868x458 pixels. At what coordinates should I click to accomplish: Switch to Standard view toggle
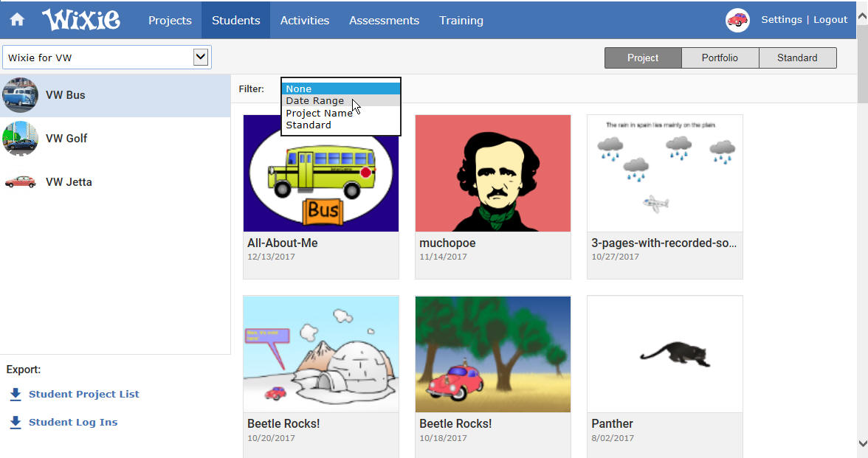pos(797,58)
